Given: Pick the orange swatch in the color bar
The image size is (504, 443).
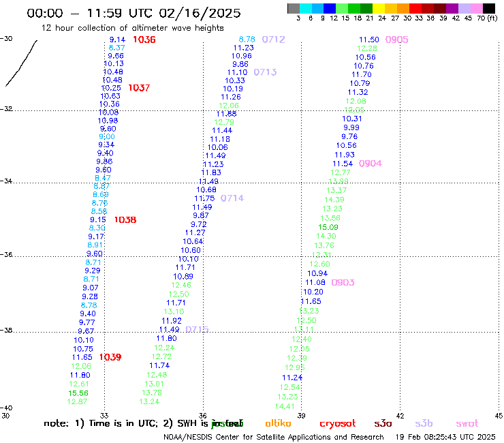Looking at the screenshot, I should 403,8.
